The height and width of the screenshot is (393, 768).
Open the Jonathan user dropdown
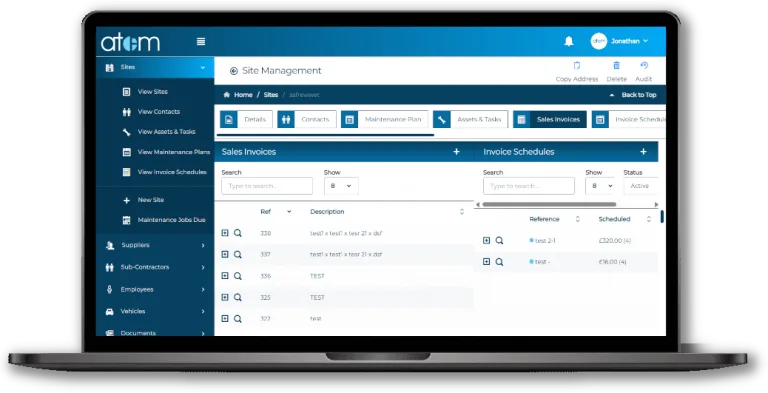click(620, 41)
